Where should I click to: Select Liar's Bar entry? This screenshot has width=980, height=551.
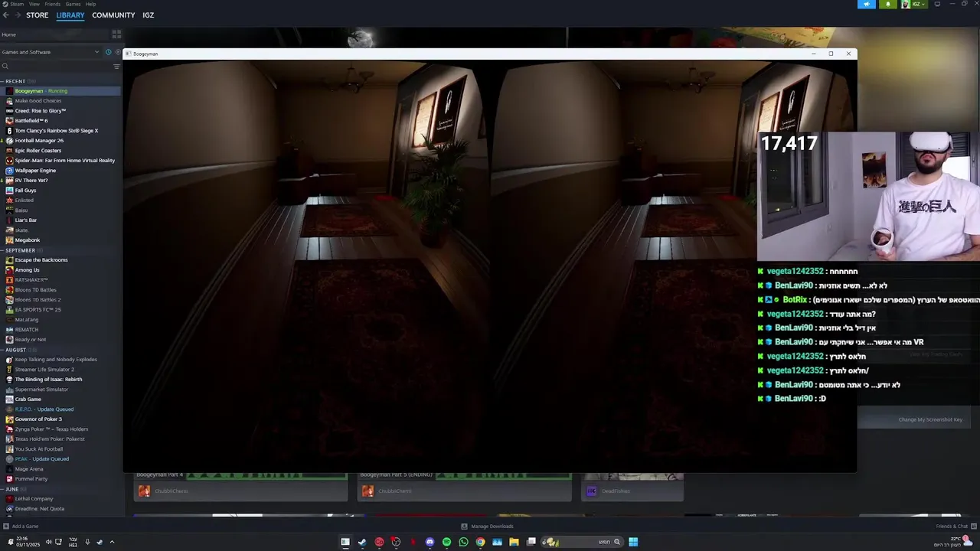(x=60, y=220)
